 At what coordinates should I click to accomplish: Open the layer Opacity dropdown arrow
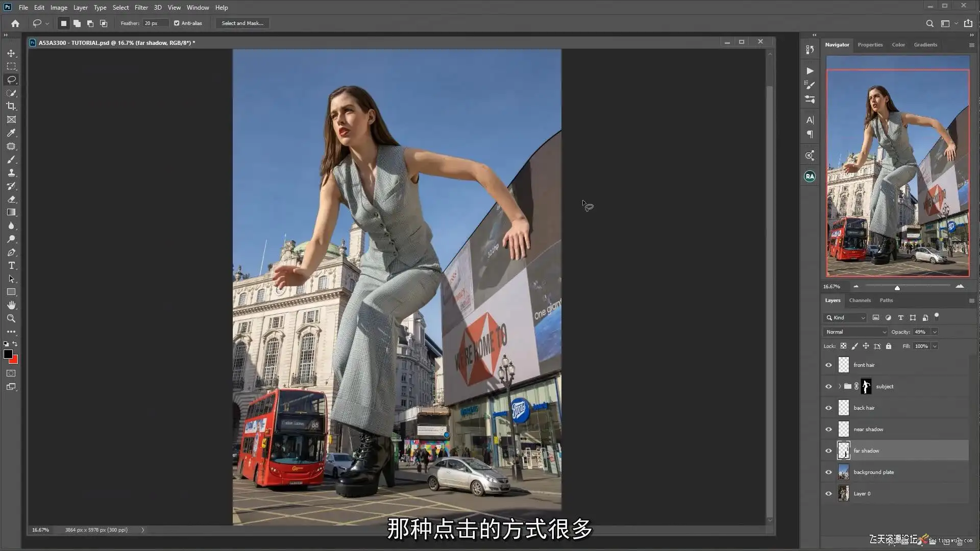coord(935,332)
